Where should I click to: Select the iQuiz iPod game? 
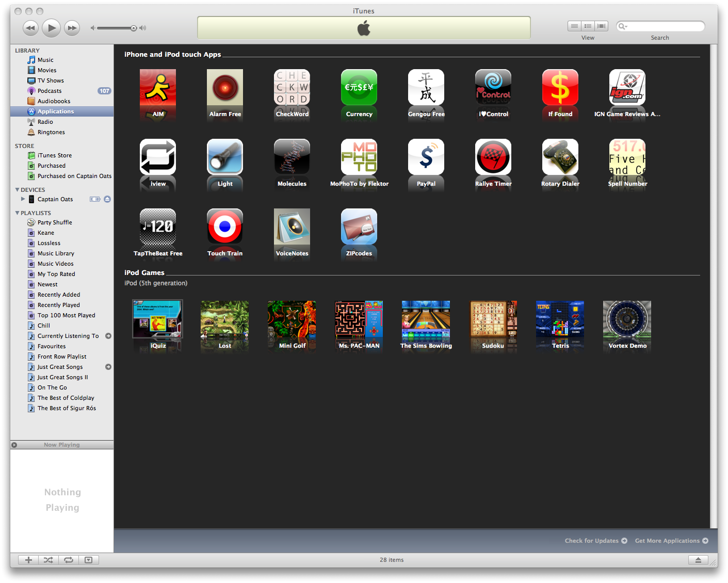158,319
